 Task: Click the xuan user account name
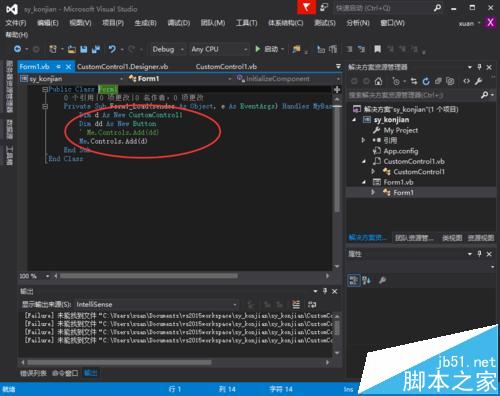coord(466,23)
